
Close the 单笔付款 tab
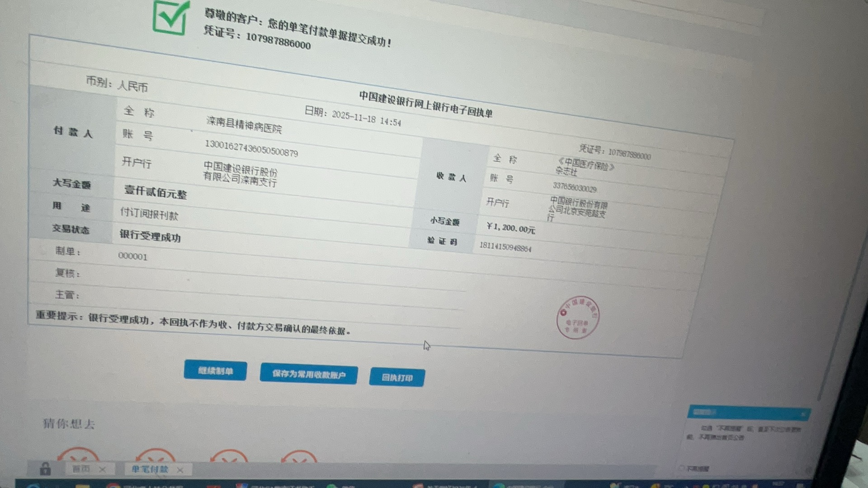click(x=180, y=470)
